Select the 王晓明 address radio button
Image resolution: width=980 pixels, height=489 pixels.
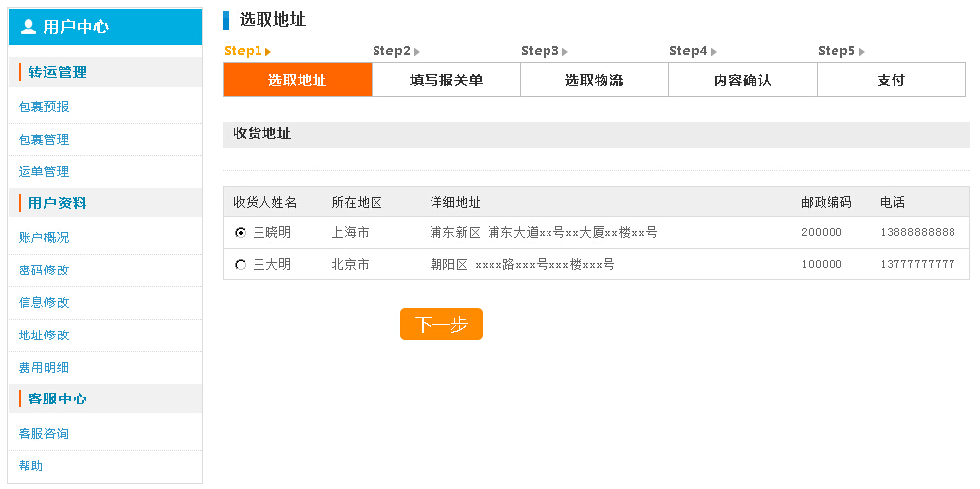240,233
